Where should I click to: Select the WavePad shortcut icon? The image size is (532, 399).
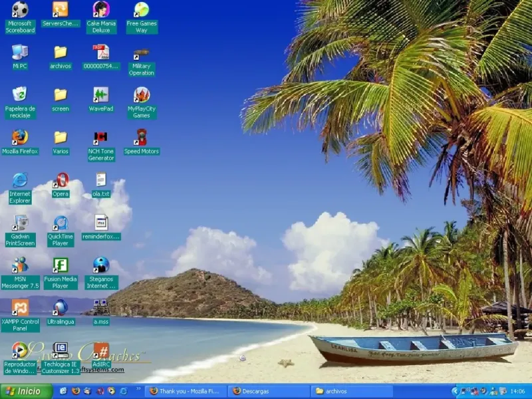coord(101,100)
